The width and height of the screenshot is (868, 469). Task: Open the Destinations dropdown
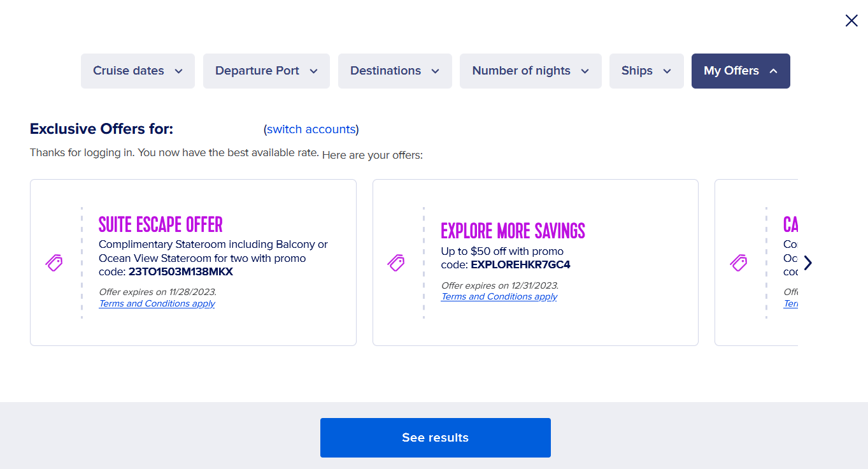395,71
